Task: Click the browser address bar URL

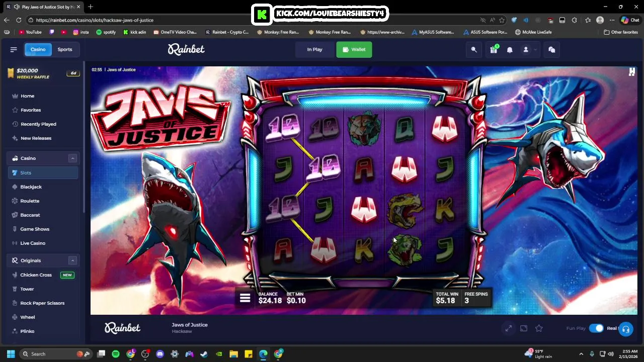Action: click(95, 20)
